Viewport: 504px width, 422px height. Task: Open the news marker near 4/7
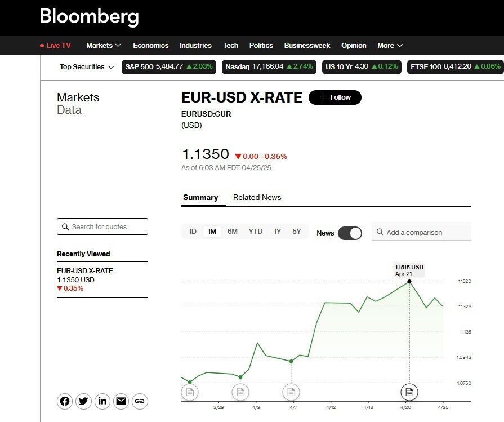coord(291,392)
